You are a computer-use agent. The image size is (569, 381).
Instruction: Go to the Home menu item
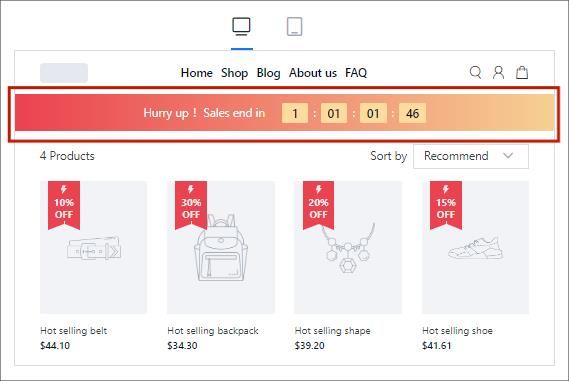click(197, 73)
